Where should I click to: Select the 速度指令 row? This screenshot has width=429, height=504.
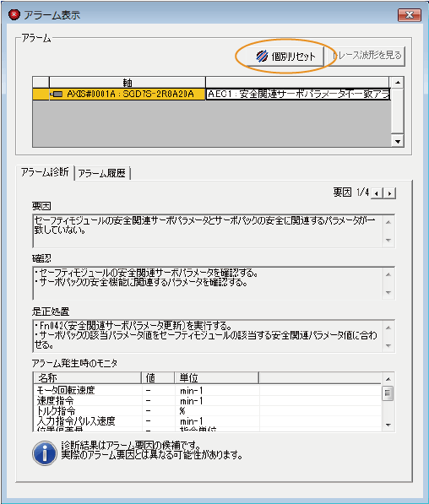point(207,401)
